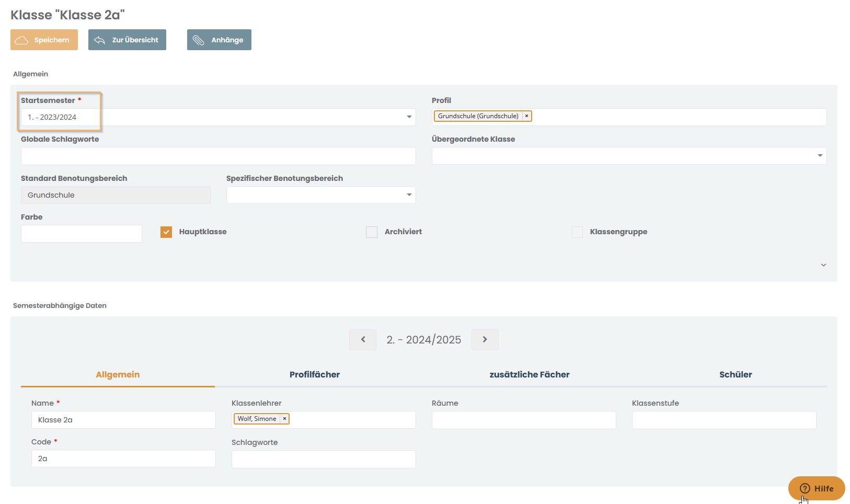Toggle the Klassengruppe checkbox
850x504 pixels.
(x=577, y=232)
